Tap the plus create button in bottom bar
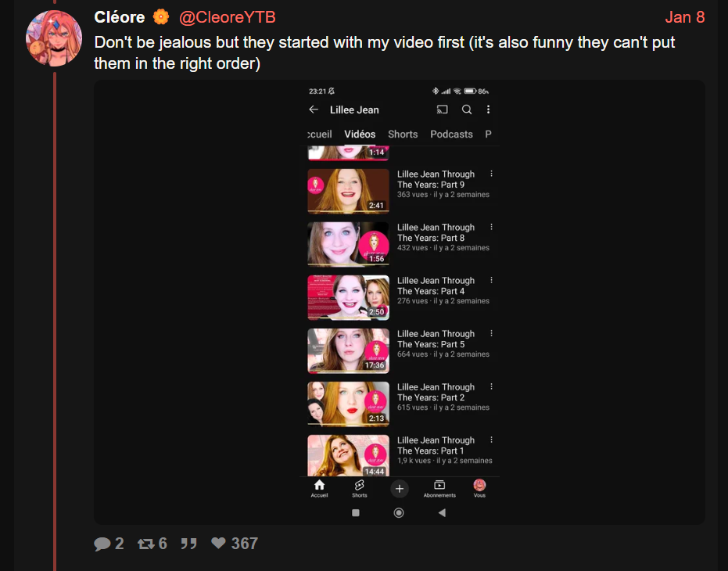Image resolution: width=728 pixels, height=571 pixels. (400, 489)
